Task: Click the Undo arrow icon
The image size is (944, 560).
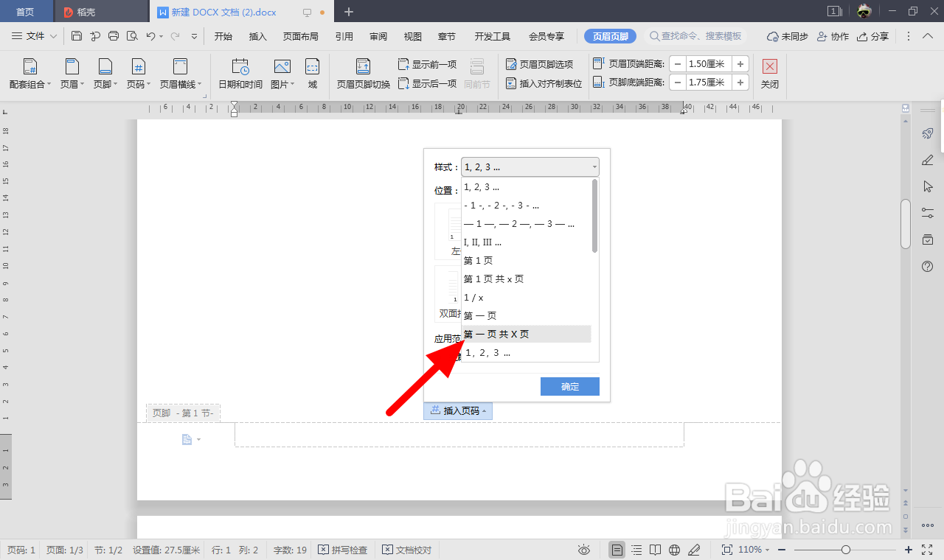Action: (x=150, y=36)
